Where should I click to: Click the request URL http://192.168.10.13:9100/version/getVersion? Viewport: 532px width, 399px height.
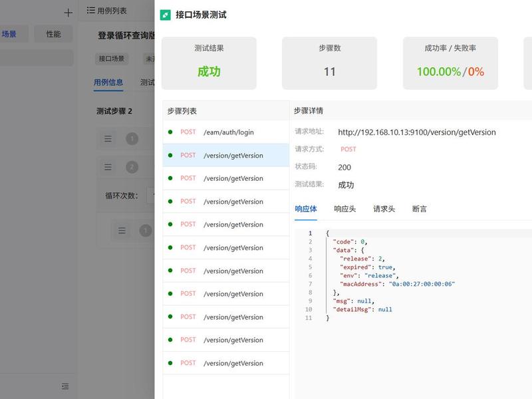pyautogui.click(x=417, y=132)
